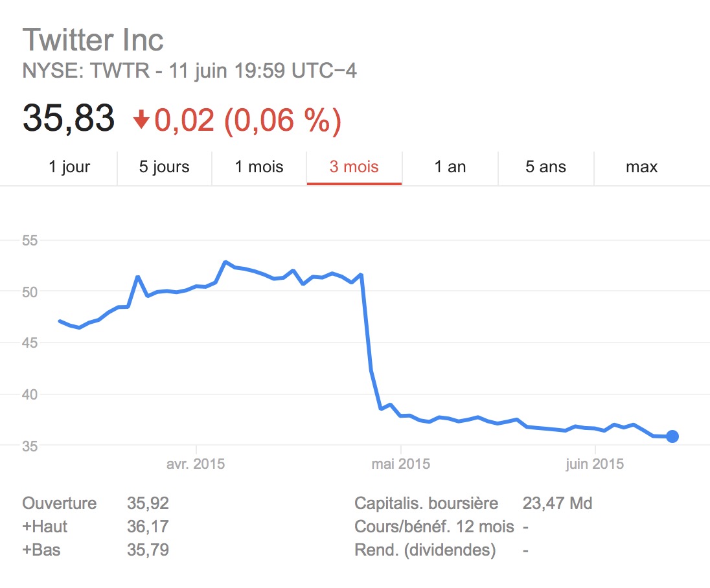
Task: Select the 5 ans tab
Action: [545, 167]
